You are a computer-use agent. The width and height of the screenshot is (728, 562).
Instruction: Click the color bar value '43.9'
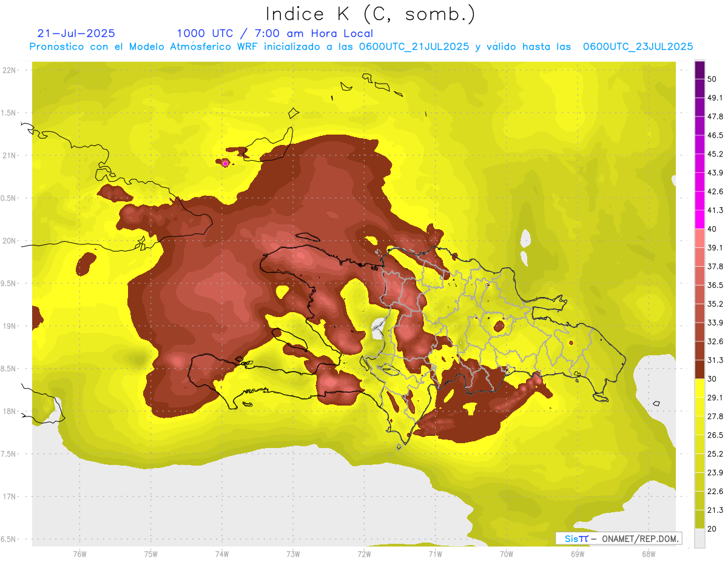pyautogui.click(x=715, y=173)
